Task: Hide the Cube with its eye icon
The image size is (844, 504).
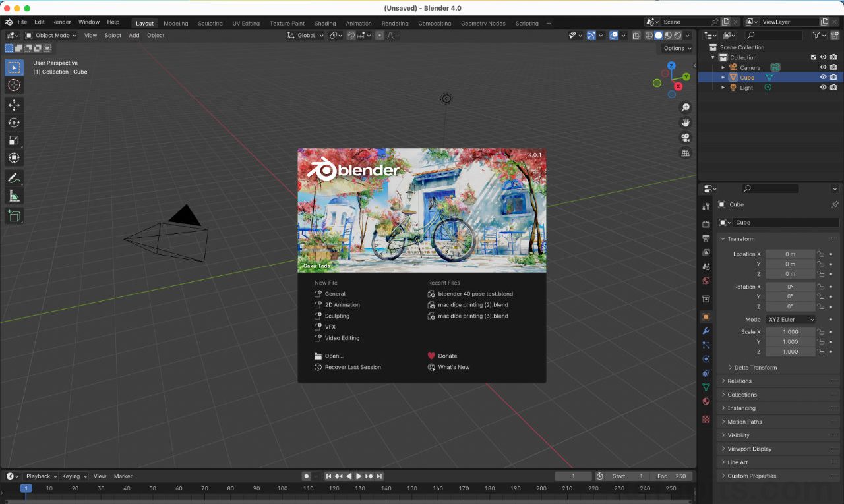Action: (x=823, y=77)
